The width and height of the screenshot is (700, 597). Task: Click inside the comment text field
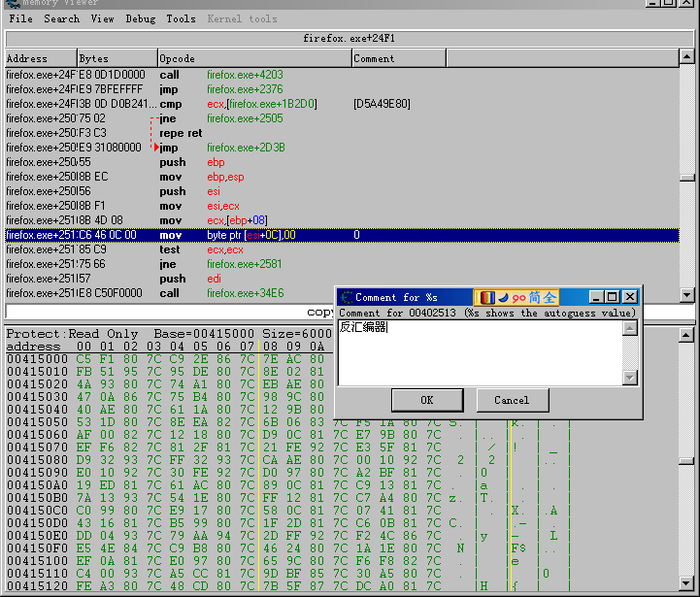click(x=479, y=352)
